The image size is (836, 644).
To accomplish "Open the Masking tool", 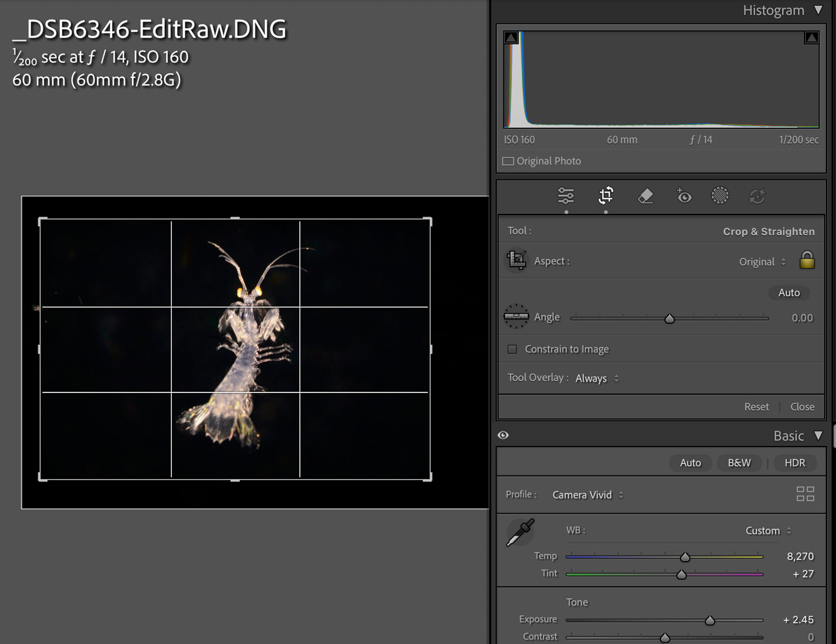I will (720, 196).
